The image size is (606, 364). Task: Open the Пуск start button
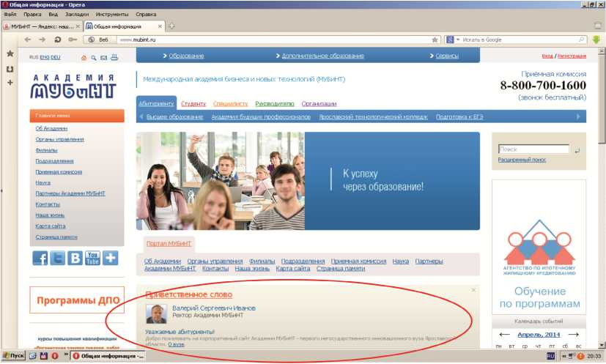pos(13,355)
